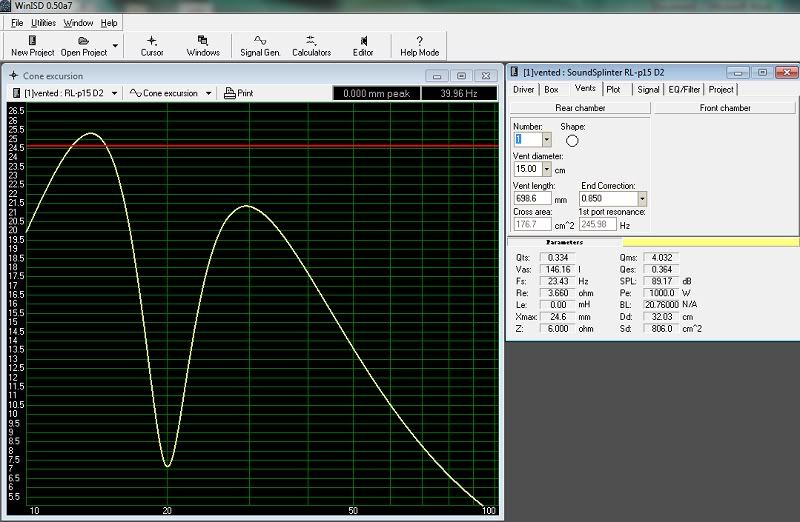Switch to the Box tab

click(553, 89)
